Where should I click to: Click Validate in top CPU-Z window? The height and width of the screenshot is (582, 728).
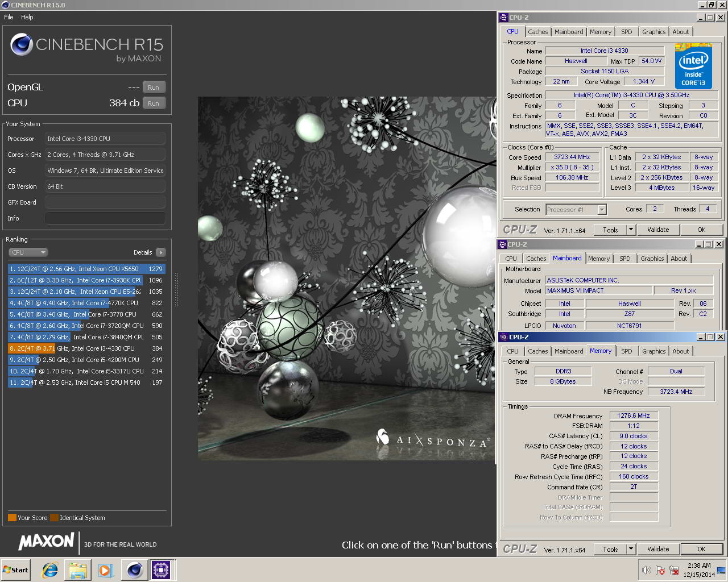point(658,230)
